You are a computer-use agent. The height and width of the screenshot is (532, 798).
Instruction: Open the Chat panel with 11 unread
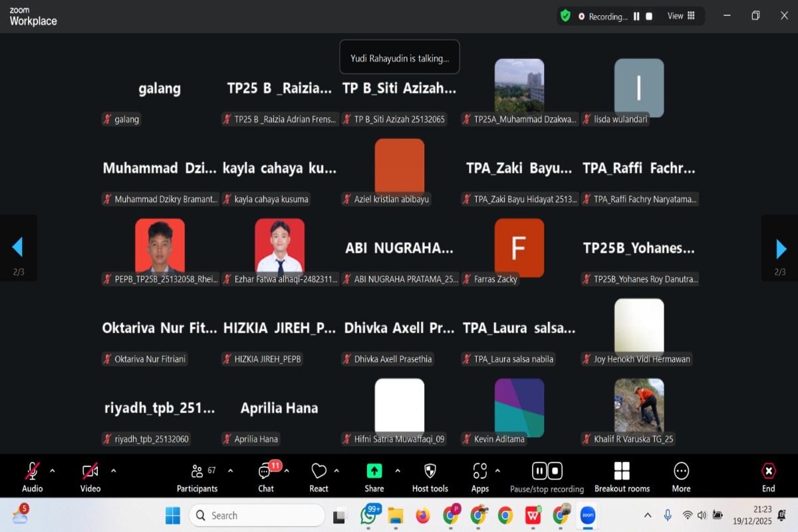point(265,471)
